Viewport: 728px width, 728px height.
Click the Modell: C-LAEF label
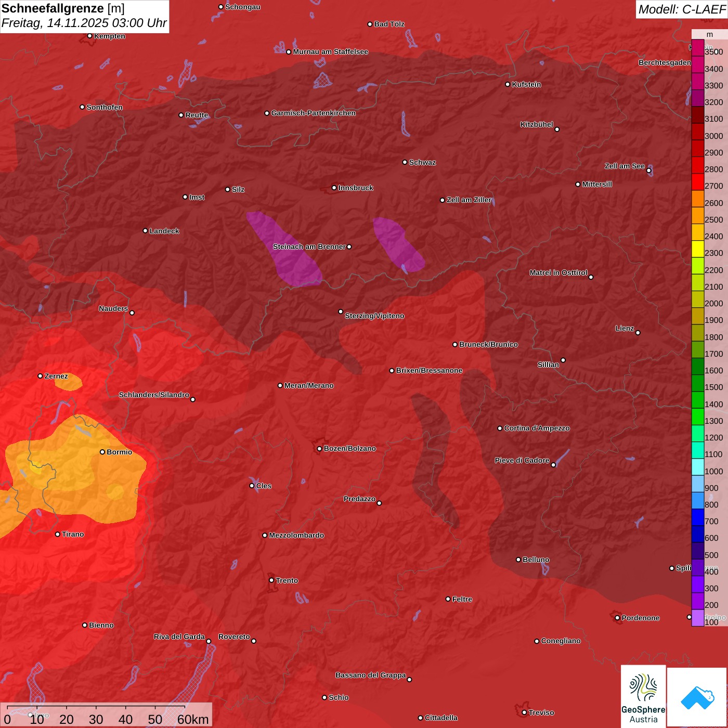[x=681, y=9]
